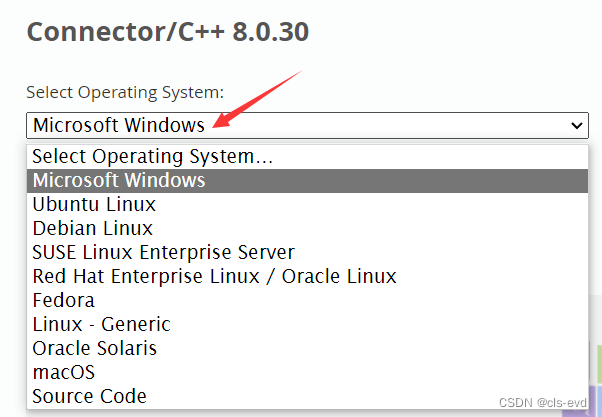This screenshot has height=417, width=602.
Task: Click the Select Operating System: label
Action: coord(124,92)
